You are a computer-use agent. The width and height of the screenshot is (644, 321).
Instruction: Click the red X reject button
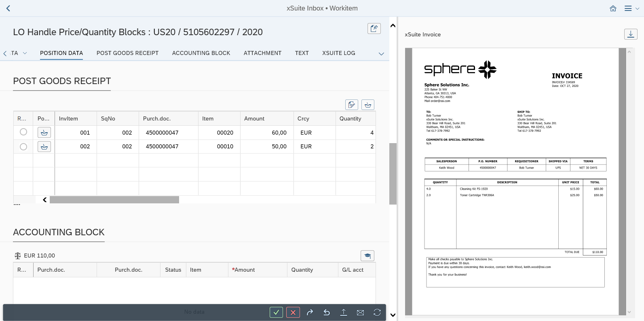[293, 312]
